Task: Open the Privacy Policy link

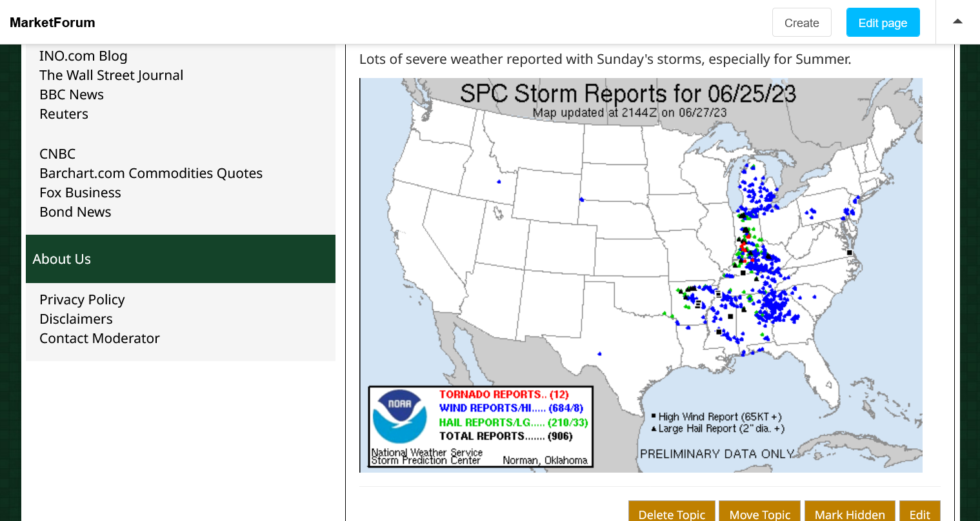Action: [x=82, y=300]
